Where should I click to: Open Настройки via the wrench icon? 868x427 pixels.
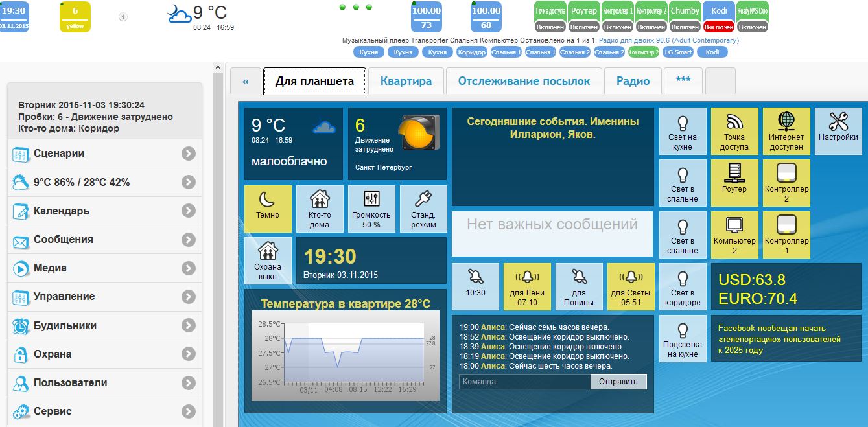tap(838, 130)
